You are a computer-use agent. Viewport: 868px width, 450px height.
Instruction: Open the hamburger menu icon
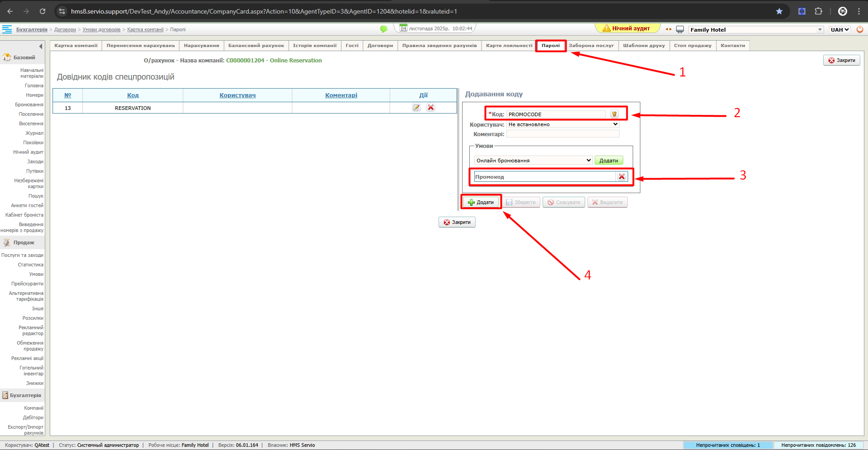pos(7,29)
